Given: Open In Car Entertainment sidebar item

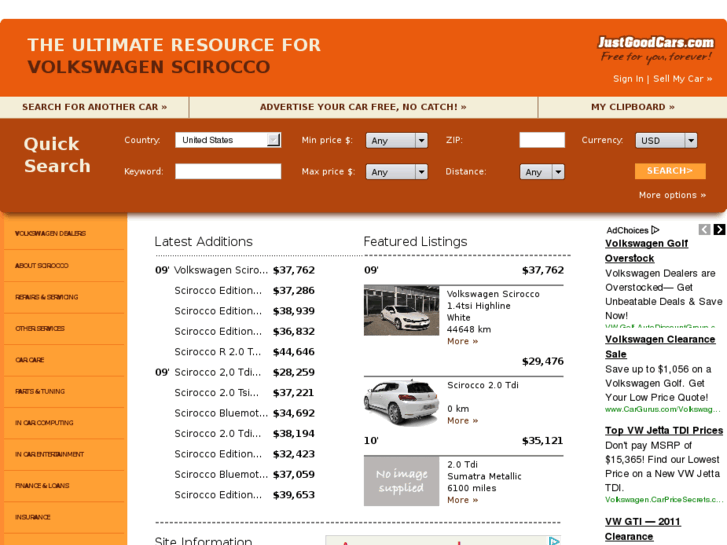Looking at the screenshot, I should click(x=50, y=455).
